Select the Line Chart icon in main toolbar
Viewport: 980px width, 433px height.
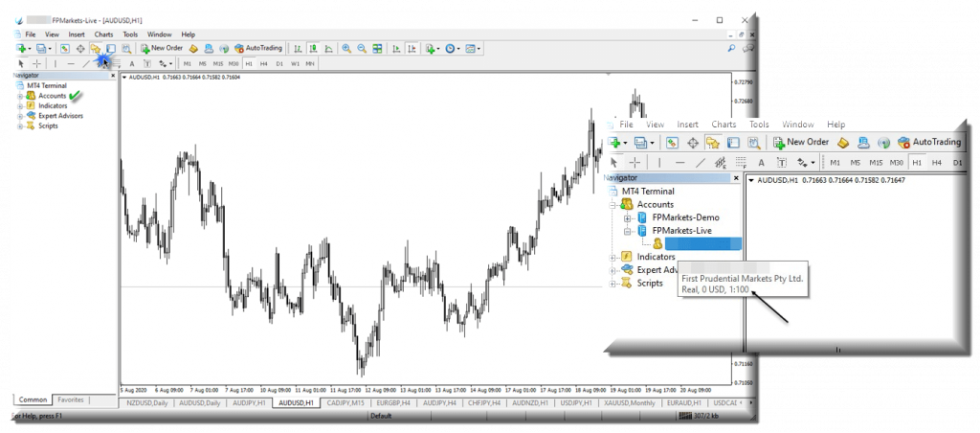(327, 48)
